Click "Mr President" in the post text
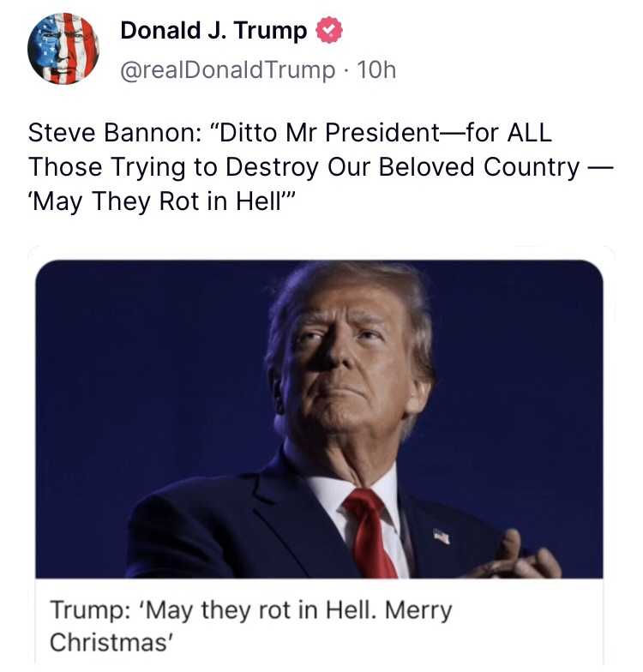 pyautogui.click(x=364, y=134)
